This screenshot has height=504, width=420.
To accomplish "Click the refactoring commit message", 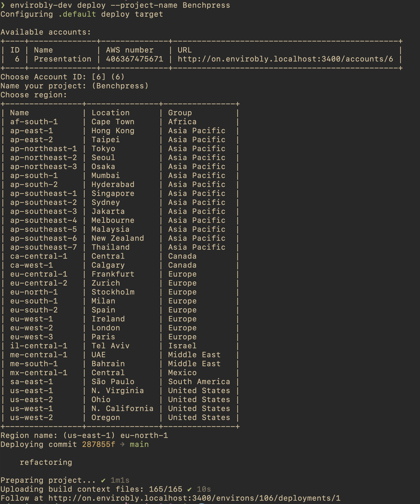I will [x=46, y=462].
